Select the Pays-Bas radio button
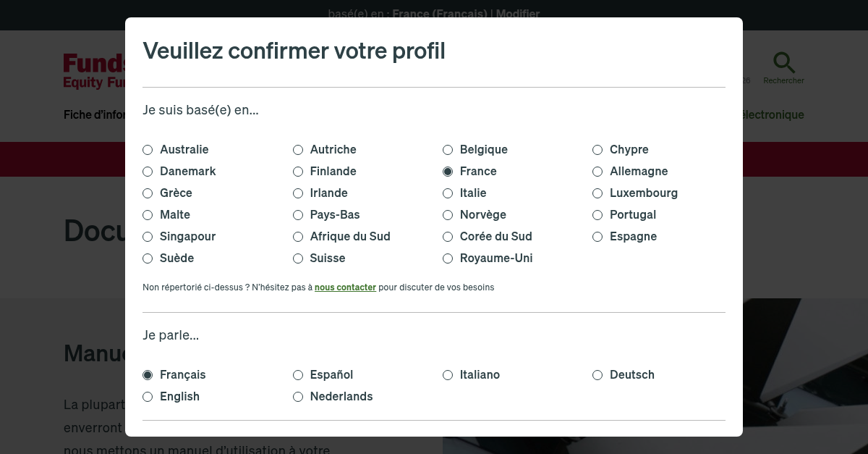This screenshot has height=454, width=868. [298, 215]
